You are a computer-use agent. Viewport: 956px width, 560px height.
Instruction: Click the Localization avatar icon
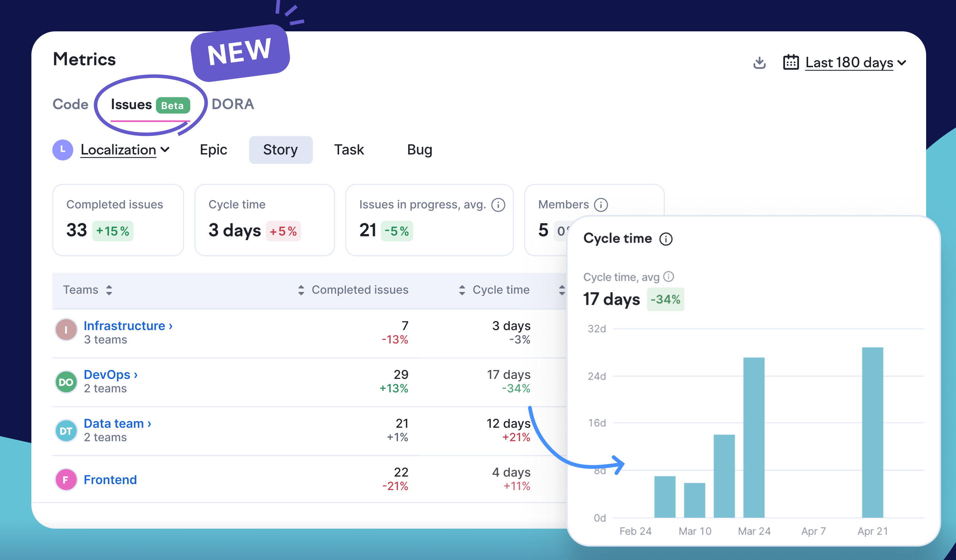coord(63,150)
